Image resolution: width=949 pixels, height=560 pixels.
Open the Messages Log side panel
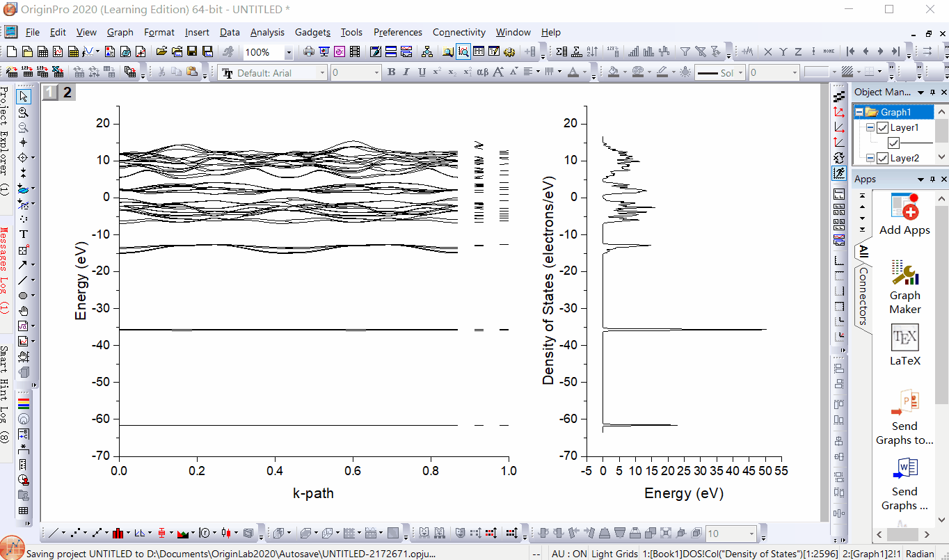[x=4, y=270]
